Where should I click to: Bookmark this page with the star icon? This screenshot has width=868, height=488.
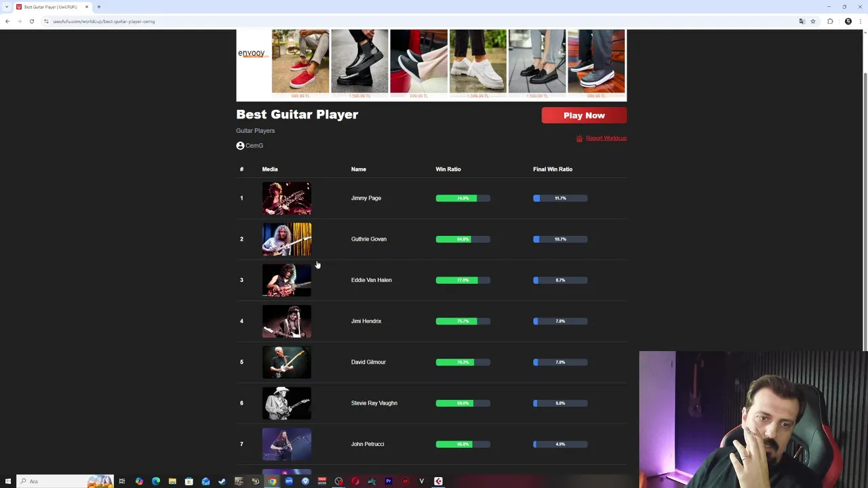click(812, 21)
